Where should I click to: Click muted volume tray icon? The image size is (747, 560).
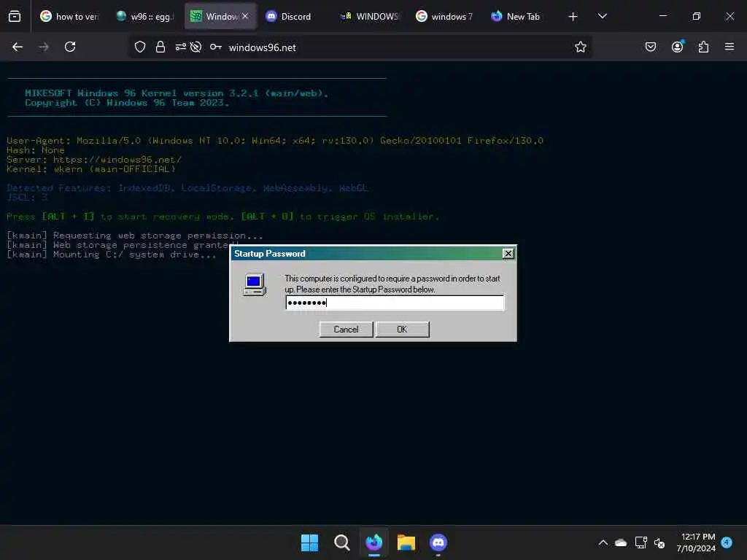(659, 542)
